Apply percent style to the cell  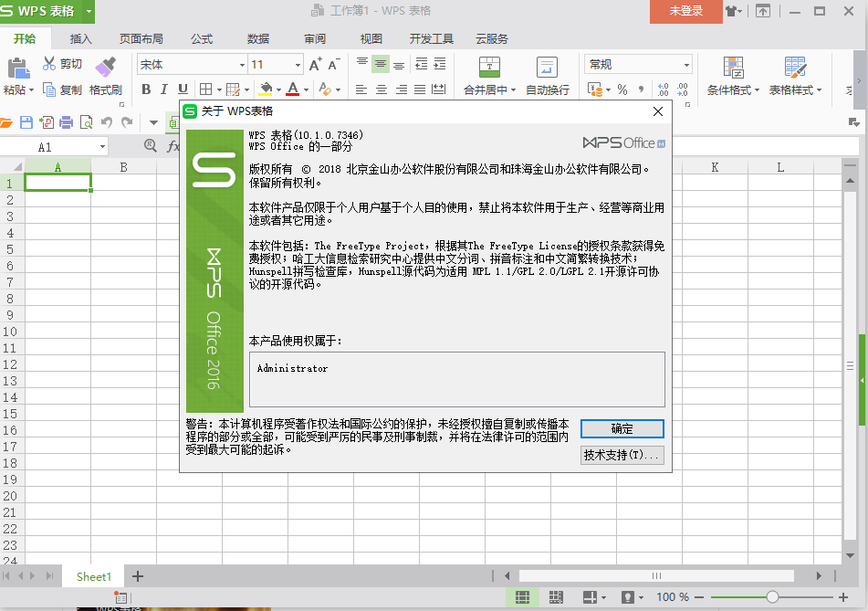[x=622, y=90]
